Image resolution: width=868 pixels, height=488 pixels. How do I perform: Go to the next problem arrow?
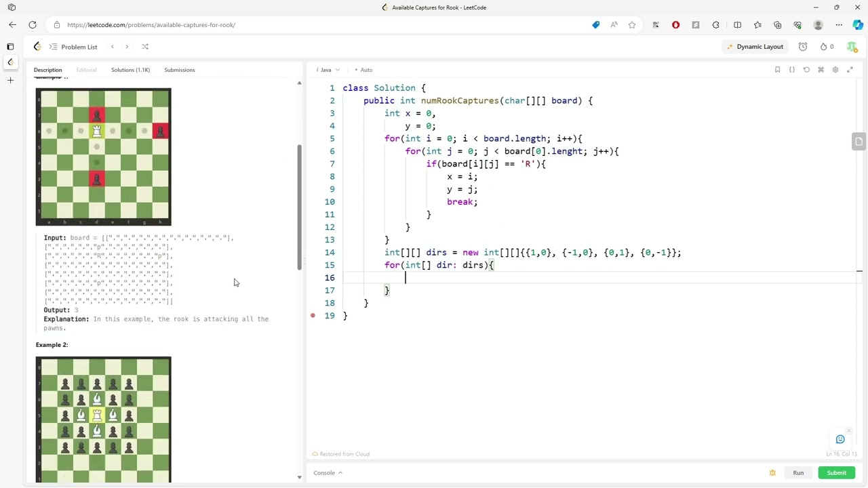point(127,47)
